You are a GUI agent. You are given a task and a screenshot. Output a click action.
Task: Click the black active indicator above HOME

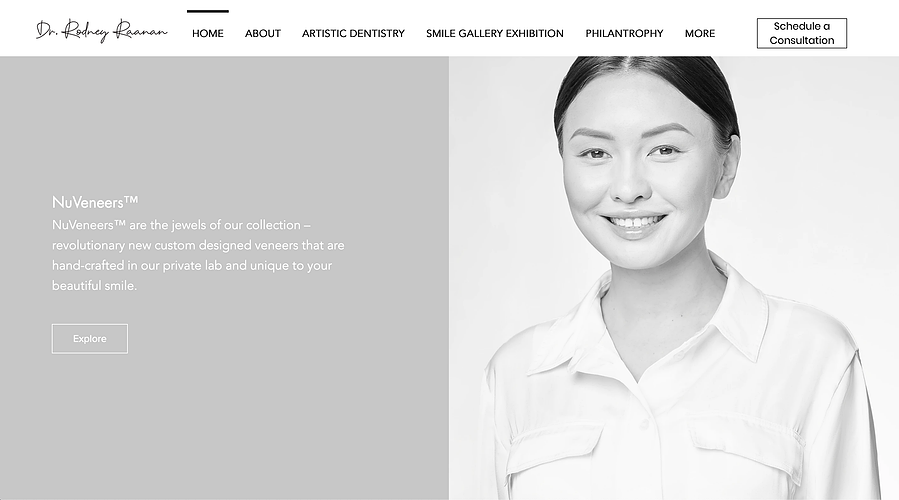pos(208,11)
